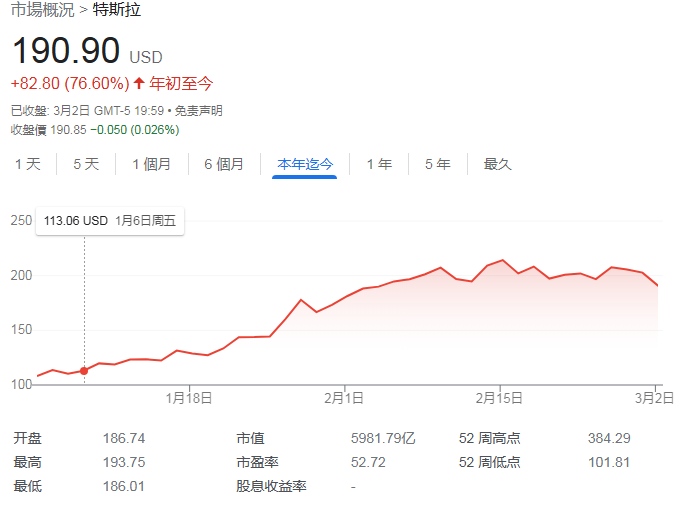Image resolution: width=691 pixels, height=506 pixels.
Task: Click the 1月18日 axis label
Action: coord(189,398)
